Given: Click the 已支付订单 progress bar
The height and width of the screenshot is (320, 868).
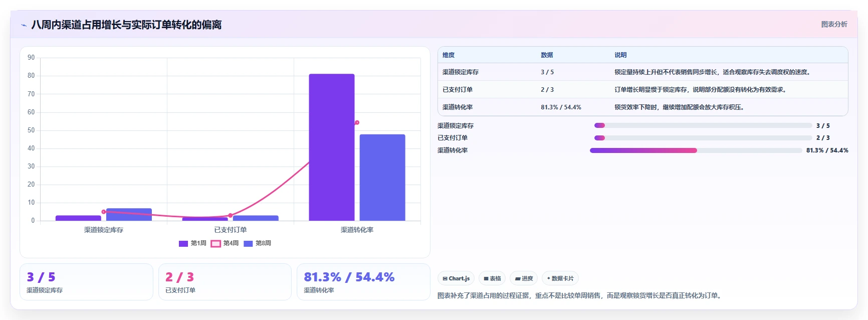Looking at the screenshot, I should pyautogui.click(x=703, y=138).
